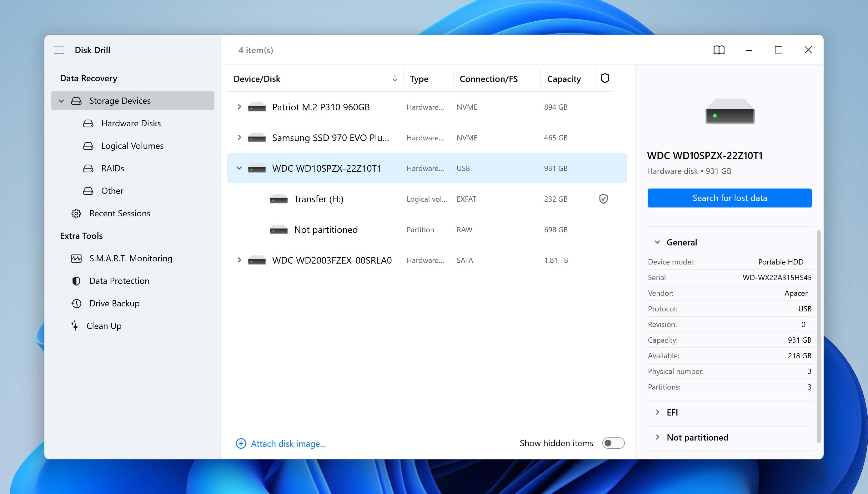Expand the EFI section in General panel
Screen dimensions: 868x494
point(658,412)
